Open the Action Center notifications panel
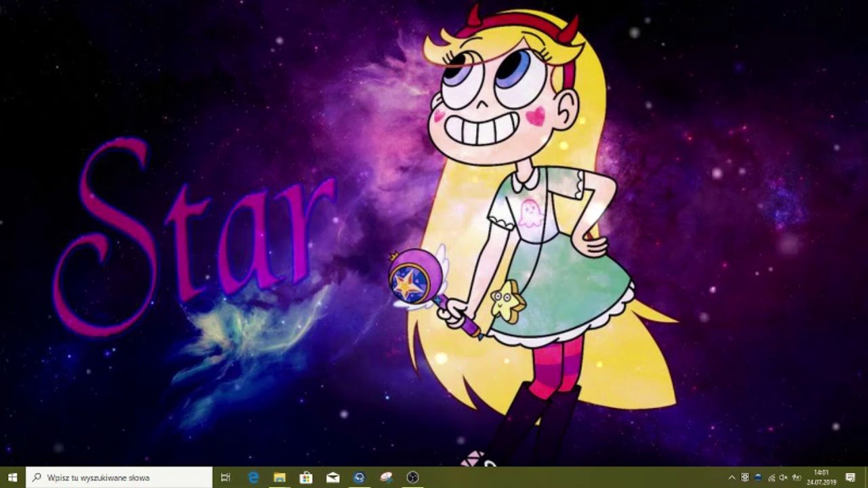Screen dimensions: 868x488 pos(850,478)
